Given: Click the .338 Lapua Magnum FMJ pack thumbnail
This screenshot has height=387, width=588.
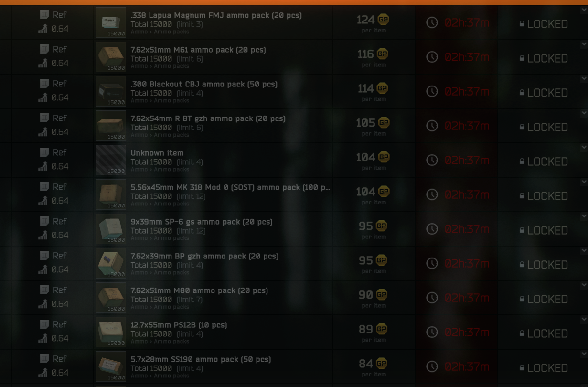Looking at the screenshot, I should (x=111, y=22).
